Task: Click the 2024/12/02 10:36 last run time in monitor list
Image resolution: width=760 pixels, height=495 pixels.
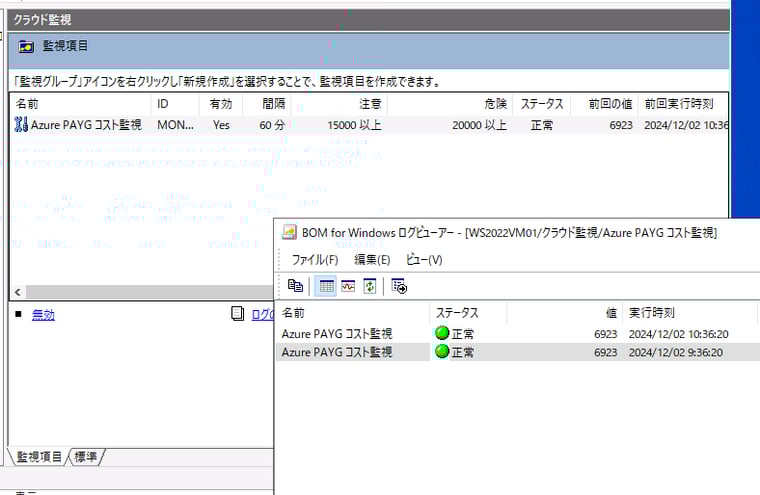Action: click(686, 125)
